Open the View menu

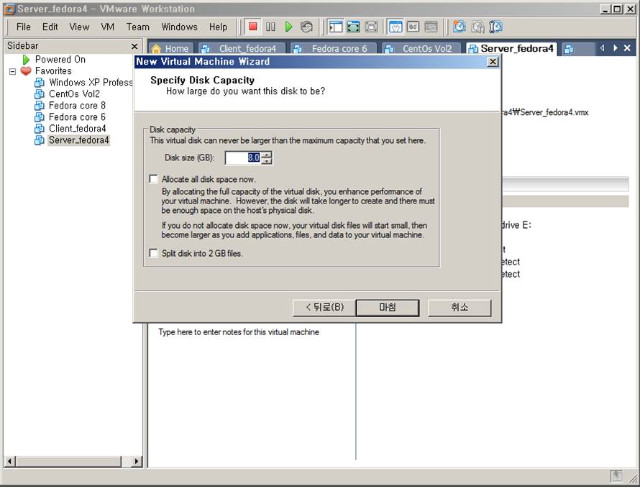(79, 27)
